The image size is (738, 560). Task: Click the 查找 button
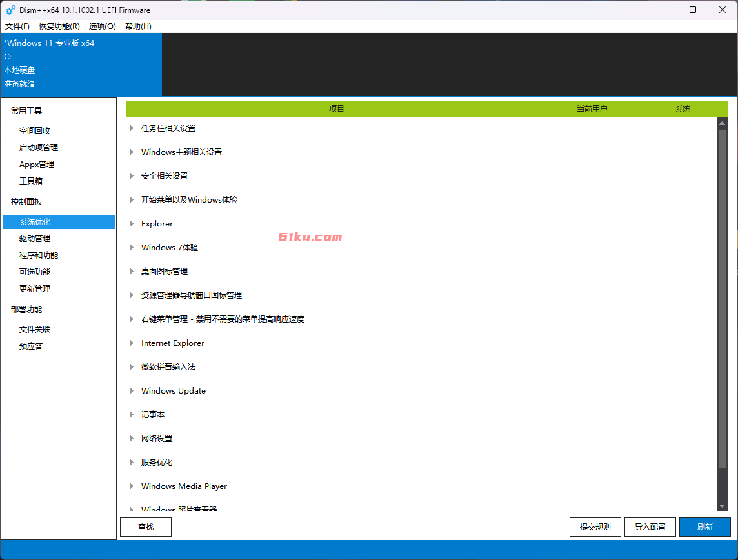[146, 527]
